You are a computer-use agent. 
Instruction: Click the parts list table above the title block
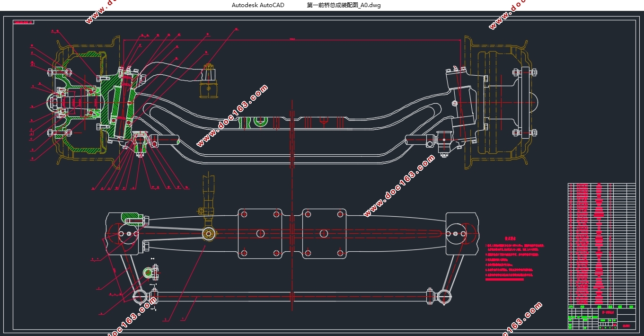coord(601,244)
